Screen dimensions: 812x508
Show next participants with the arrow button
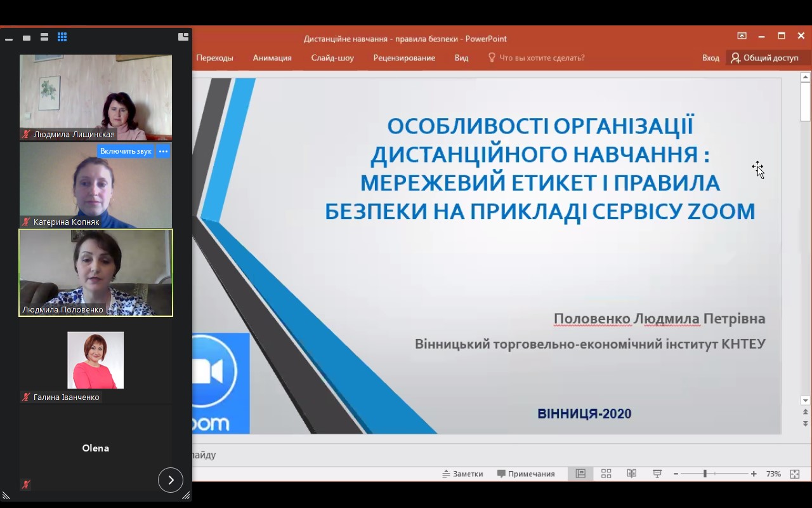[x=171, y=480]
